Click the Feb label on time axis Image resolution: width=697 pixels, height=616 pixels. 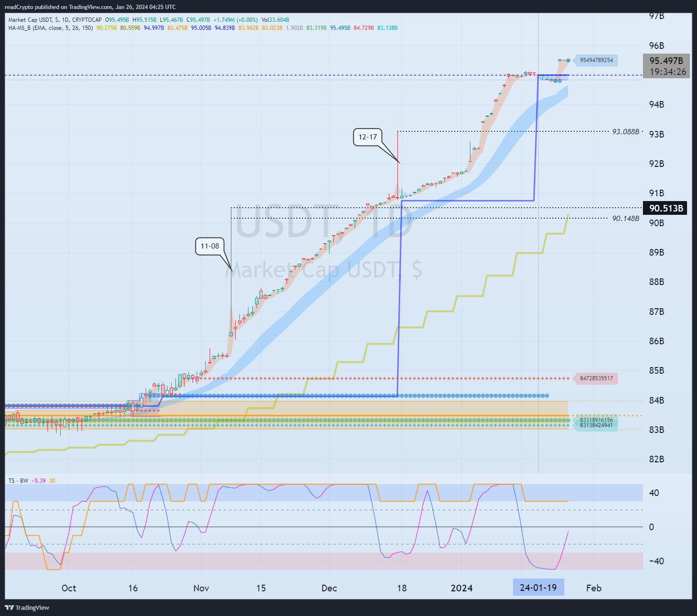point(594,588)
